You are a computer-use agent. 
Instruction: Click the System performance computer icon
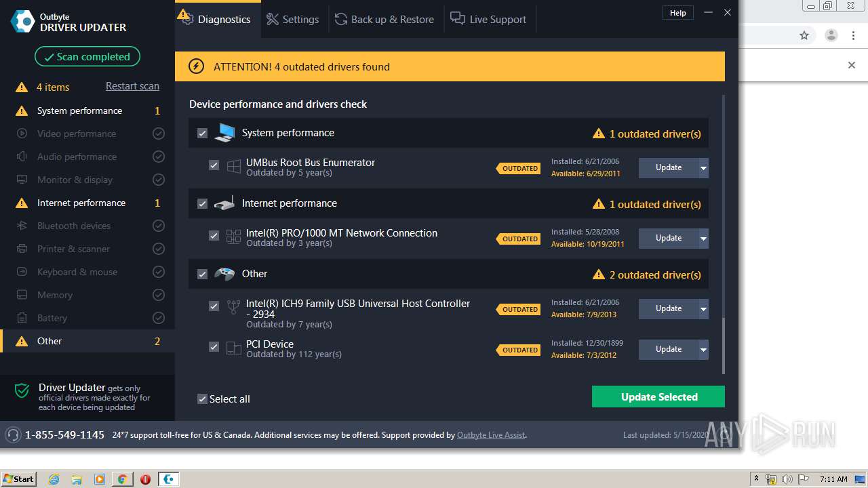224,133
